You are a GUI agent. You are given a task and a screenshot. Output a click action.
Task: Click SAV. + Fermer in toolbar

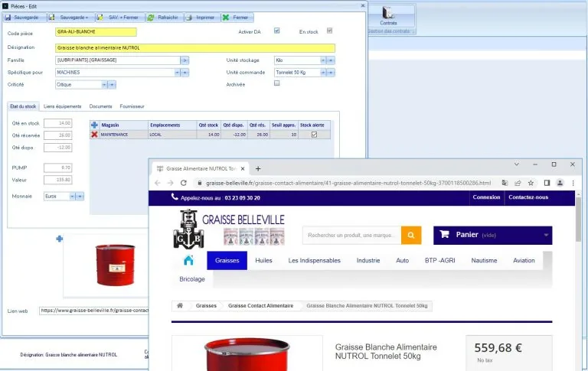(119, 18)
